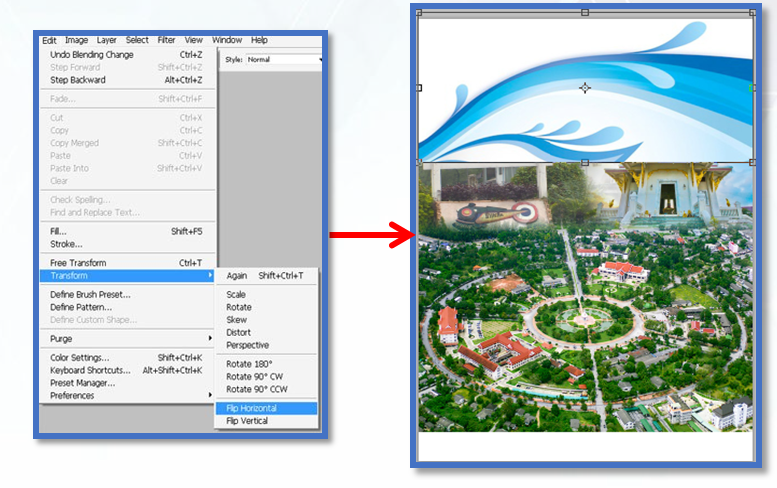
Task: Choose Again in Transform submenu
Action: (x=267, y=276)
